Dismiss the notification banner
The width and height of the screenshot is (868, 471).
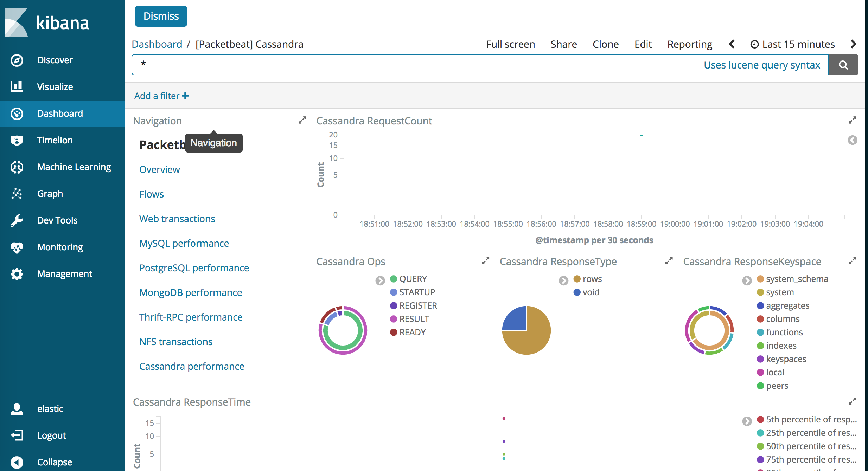pos(161,16)
